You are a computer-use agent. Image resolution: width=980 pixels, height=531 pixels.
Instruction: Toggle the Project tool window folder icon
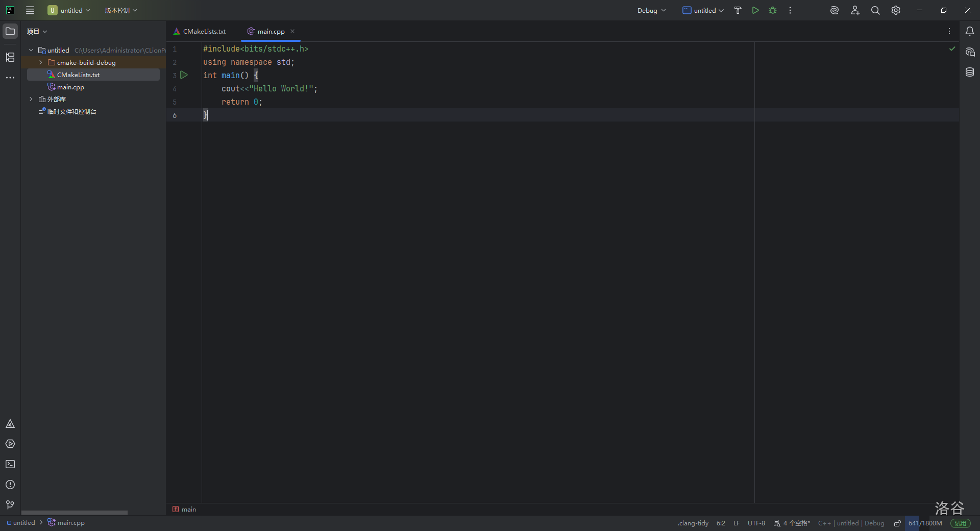pyautogui.click(x=10, y=31)
